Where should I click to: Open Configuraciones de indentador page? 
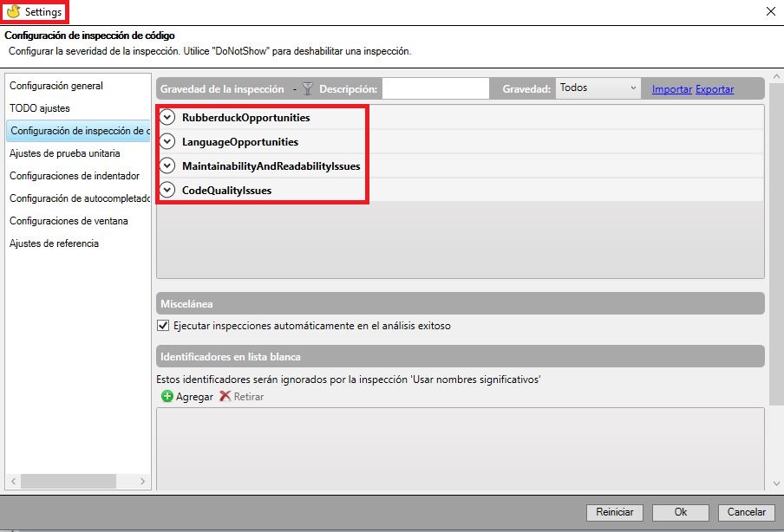click(75, 176)
